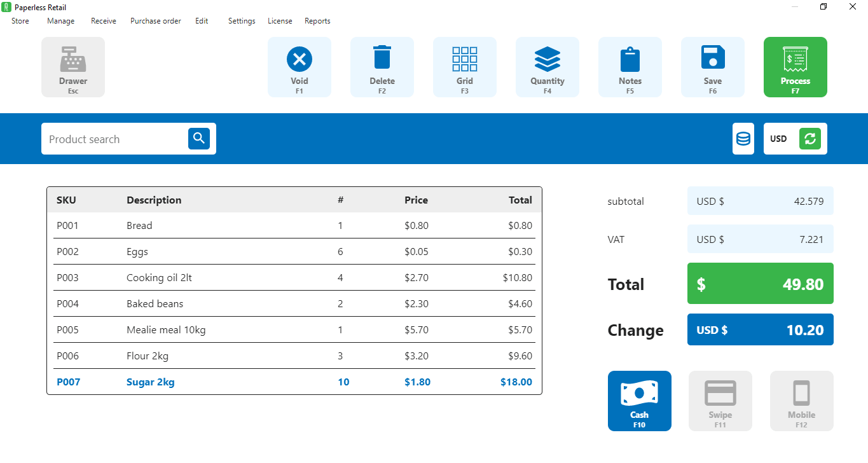Click SKU cell P005
The image size is (868, 463).
(67, 329)
